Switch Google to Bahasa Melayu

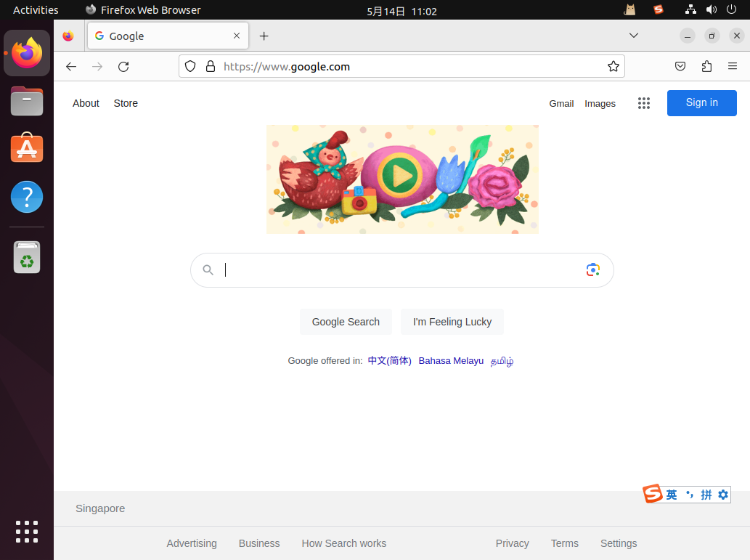click(x=451, y=360)
